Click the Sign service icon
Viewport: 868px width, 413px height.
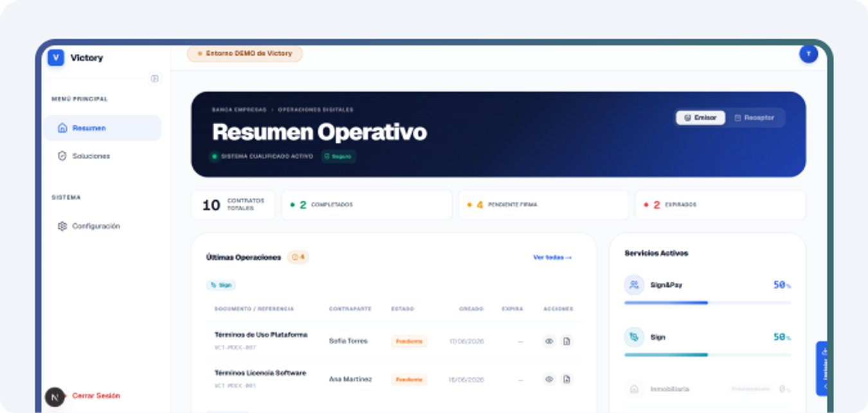[634, 337]
